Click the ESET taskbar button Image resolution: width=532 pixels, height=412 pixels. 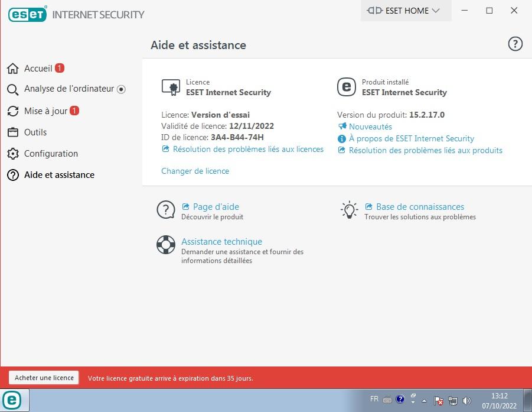click(15, 401)
